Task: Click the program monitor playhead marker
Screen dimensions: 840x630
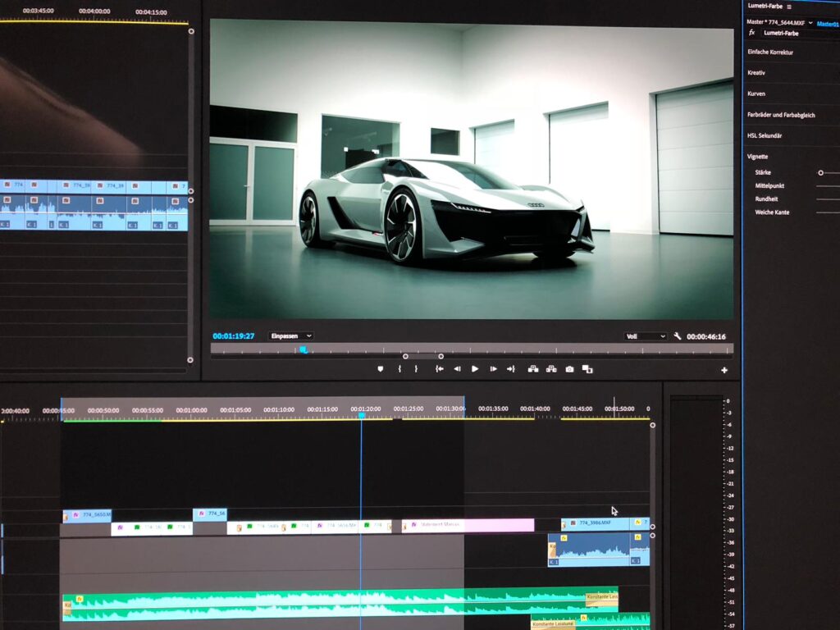Action: [x=304, y=349]
